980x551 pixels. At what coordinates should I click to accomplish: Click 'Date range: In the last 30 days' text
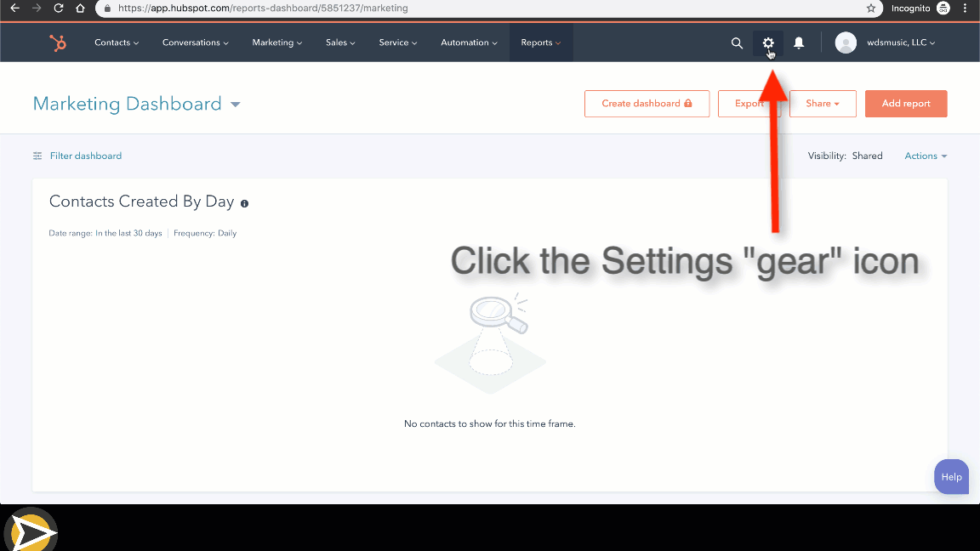[105, 233]
